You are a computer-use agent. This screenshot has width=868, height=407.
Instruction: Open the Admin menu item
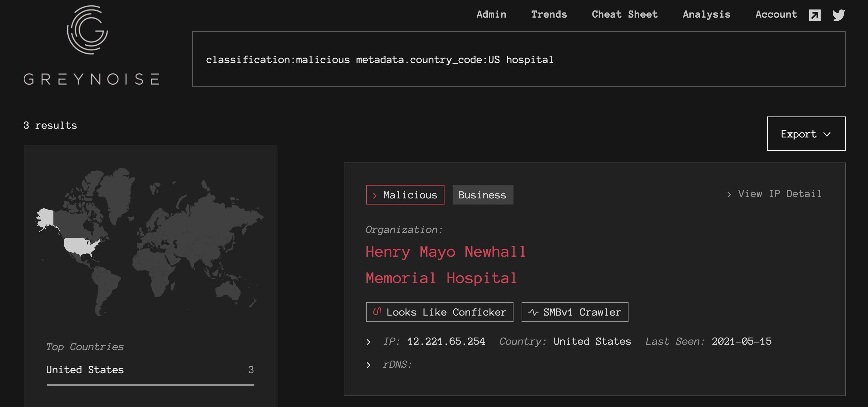click(491, 14)
